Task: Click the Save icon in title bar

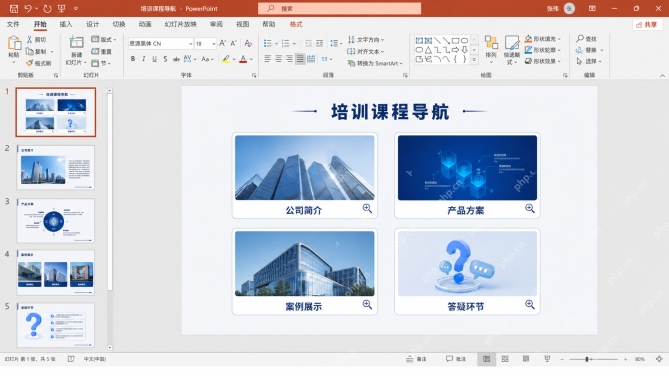Action: click(x=14, y=9)
